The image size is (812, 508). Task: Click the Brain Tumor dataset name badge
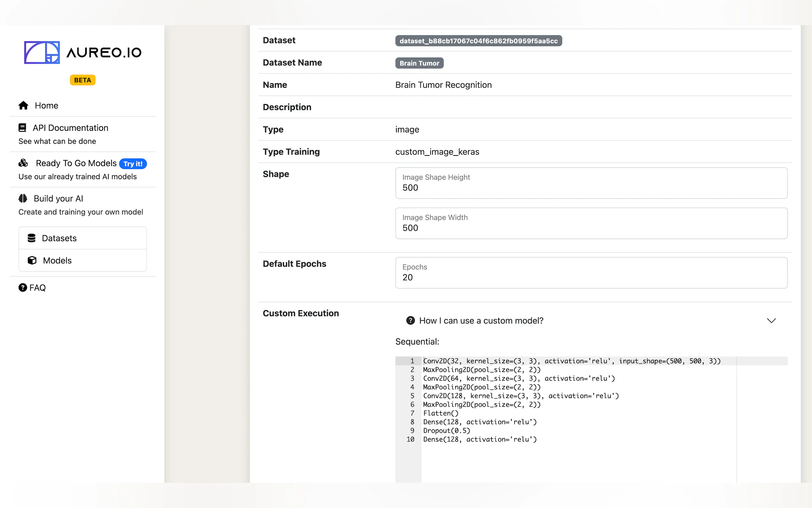pyautogui.click(x=419, y=63)
